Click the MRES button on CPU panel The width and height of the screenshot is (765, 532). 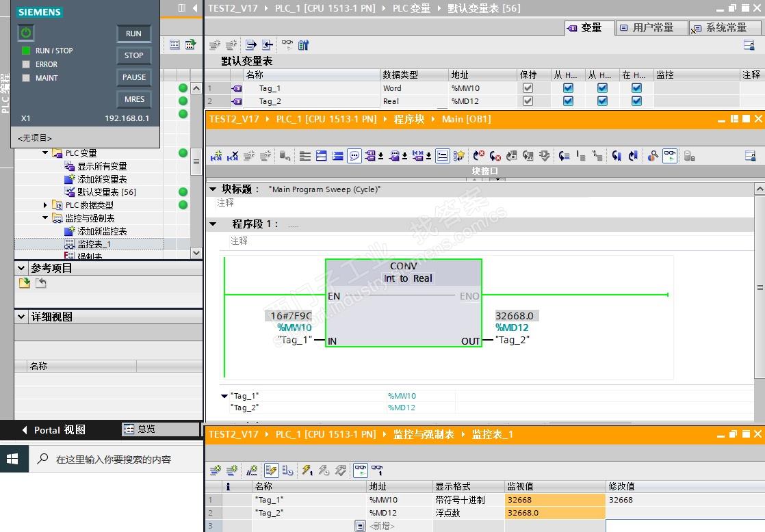coord(133,99)
